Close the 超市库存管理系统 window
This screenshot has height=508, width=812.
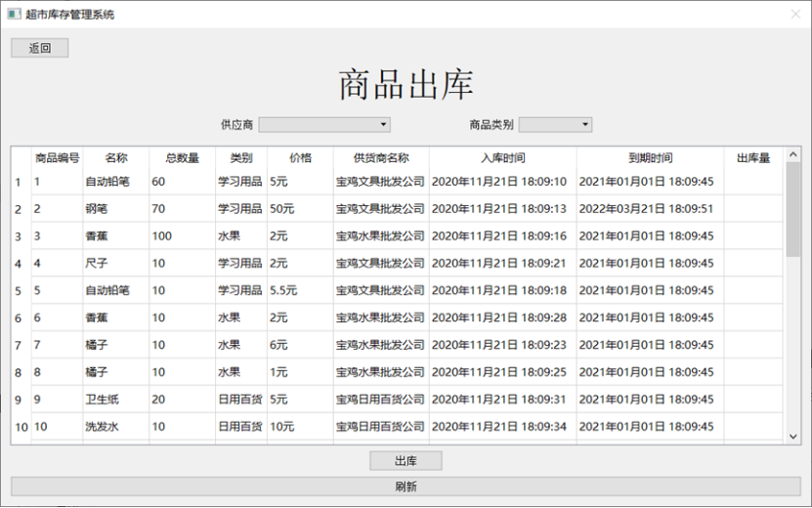point(795,14)
